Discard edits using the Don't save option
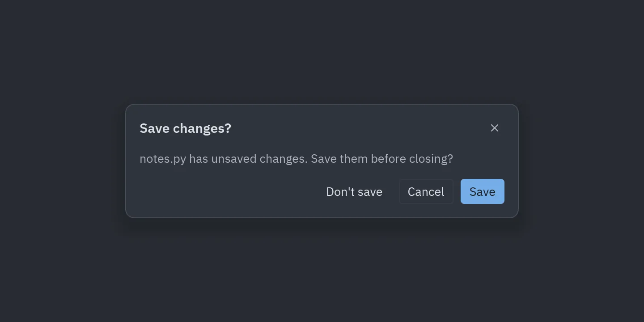 (x=354, y=191)
